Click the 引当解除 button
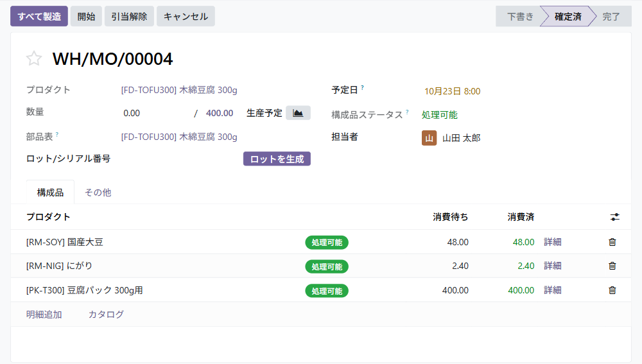This screenshot has height=364, width=642. pos(129,17)
